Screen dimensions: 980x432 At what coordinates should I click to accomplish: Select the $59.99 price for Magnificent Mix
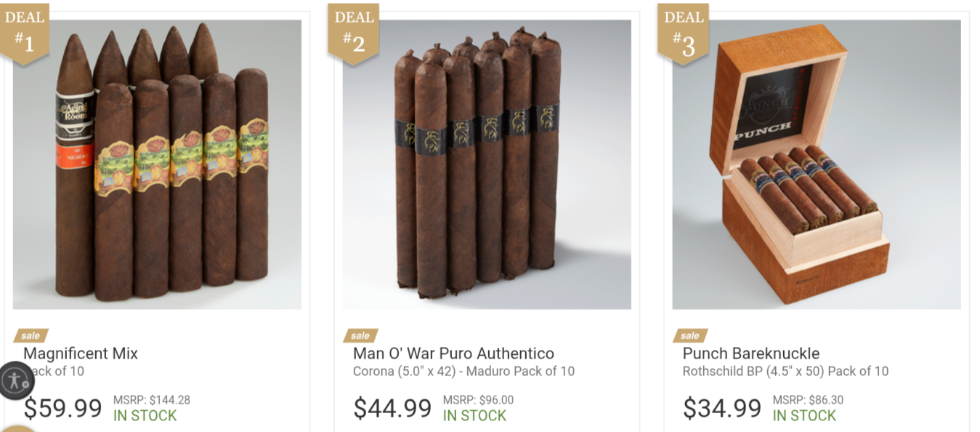pyautogui.click(x=62, y=408)
